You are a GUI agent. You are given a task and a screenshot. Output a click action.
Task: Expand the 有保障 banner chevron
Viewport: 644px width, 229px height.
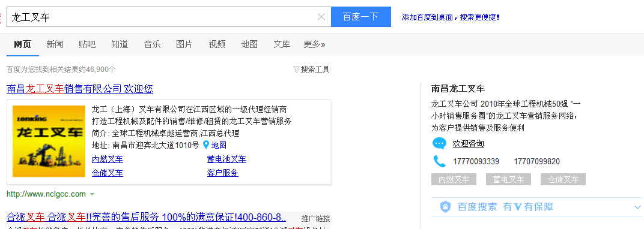click(x=637, y=207)
